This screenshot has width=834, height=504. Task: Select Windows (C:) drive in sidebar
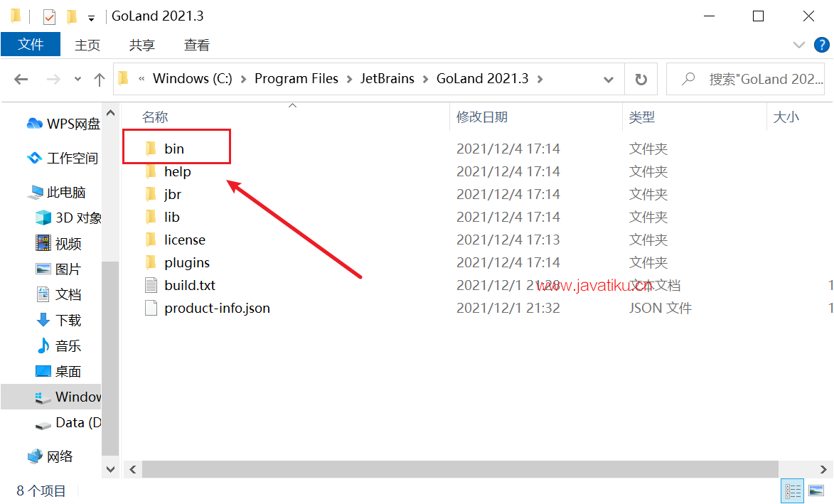[x=51, y=397]
